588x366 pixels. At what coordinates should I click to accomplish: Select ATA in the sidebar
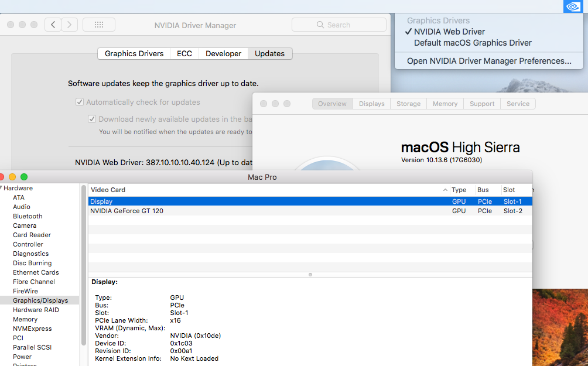[18, 197]
